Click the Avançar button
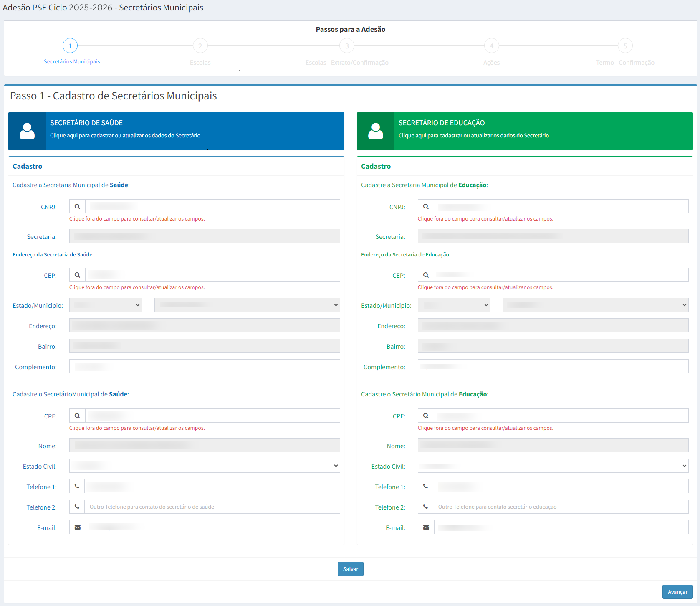 pyautogui.click(x=677, y=592)
